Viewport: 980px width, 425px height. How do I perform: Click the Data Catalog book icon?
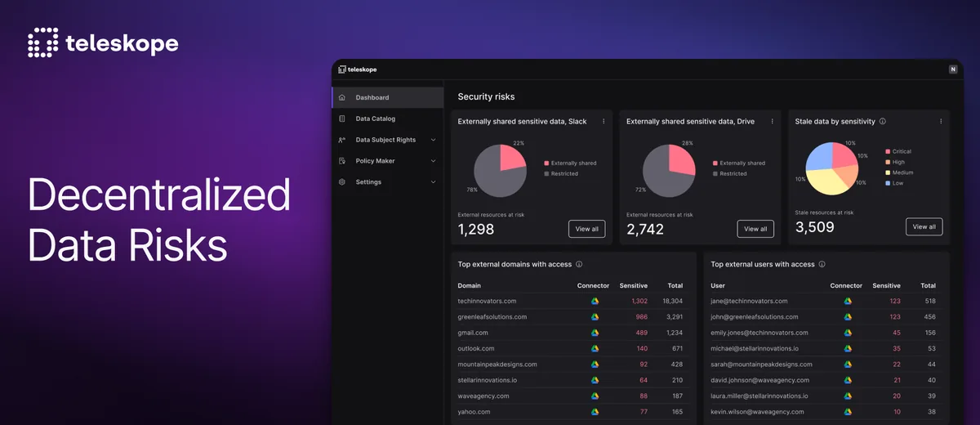point(341,119)
